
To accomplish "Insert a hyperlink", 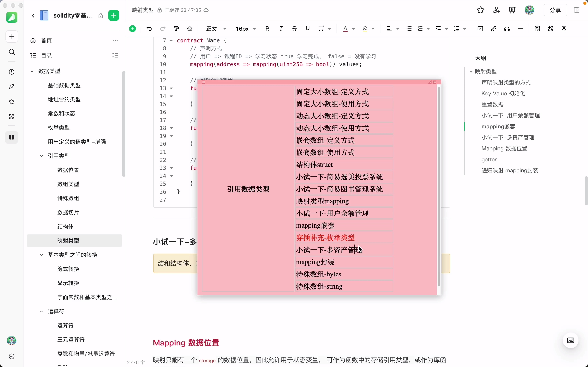I will (493, 29).
